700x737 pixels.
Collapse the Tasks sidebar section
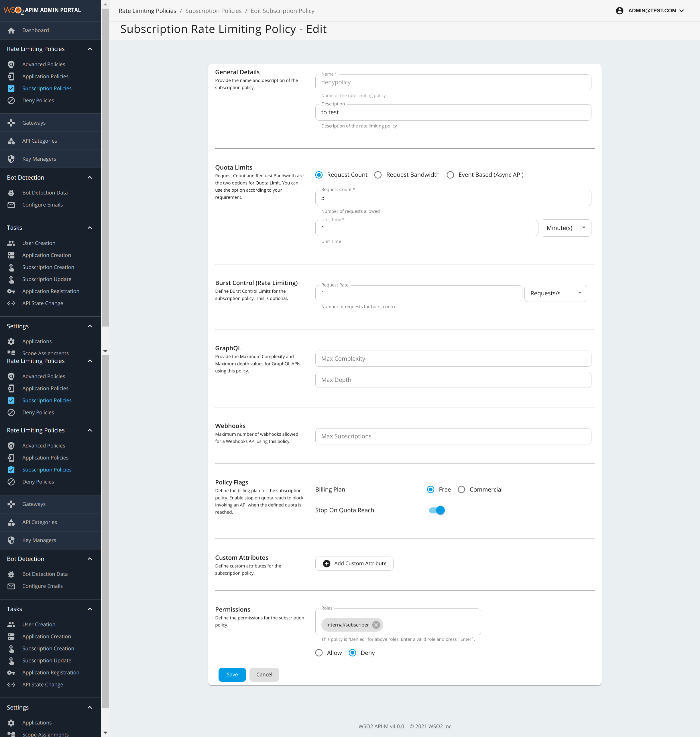(90, 227)
